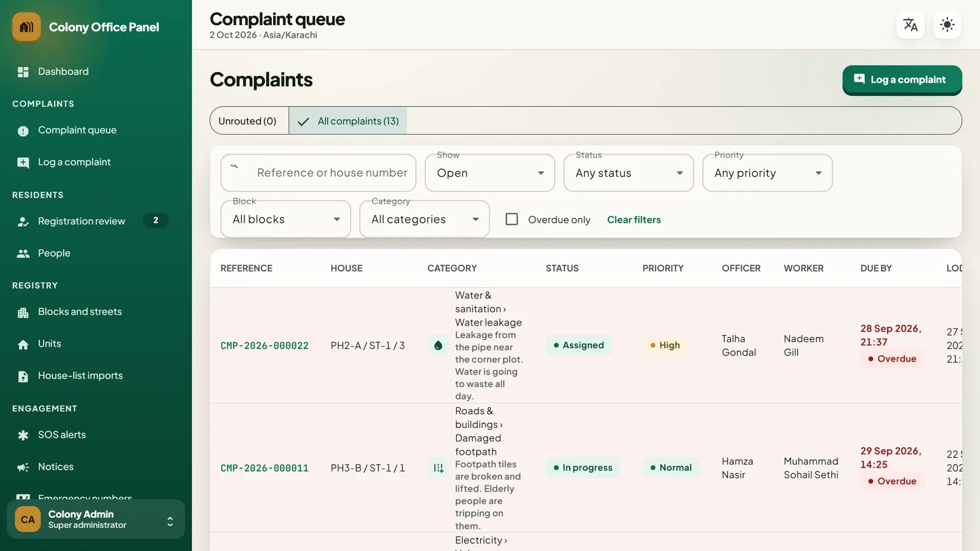Click the High priority badge

click(x=665, y=345)
